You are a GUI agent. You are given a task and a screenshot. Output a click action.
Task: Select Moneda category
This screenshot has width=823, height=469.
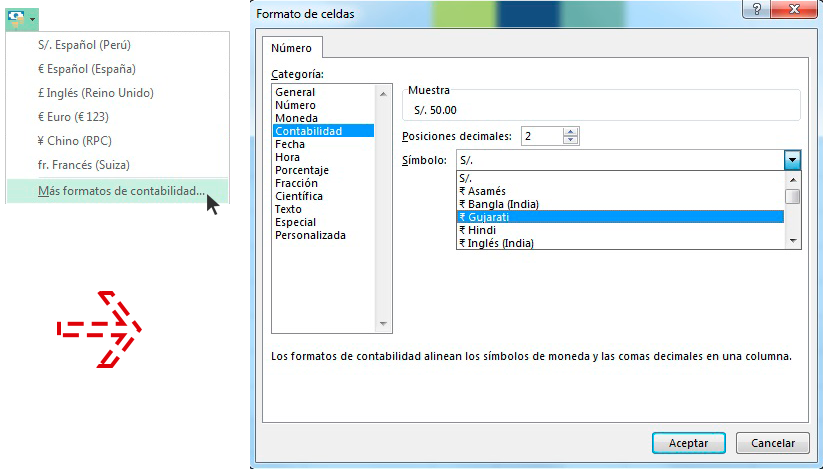click(x=297, y=119)
